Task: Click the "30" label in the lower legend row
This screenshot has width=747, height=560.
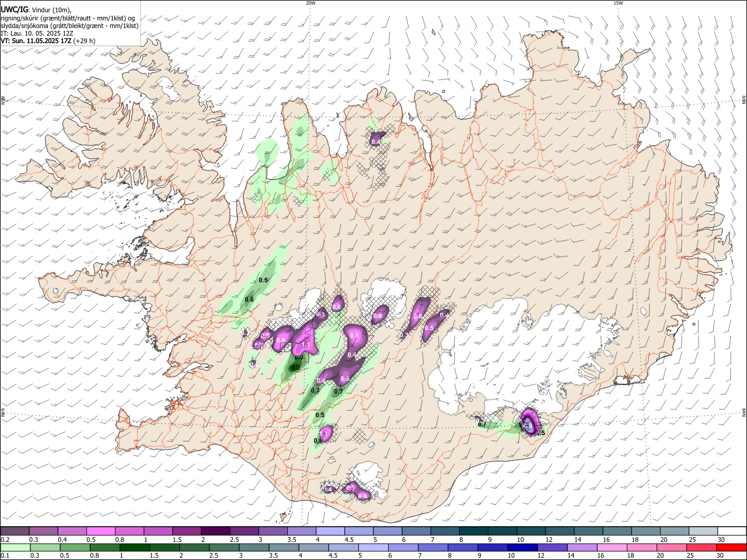Action: (x=721, y=556)
